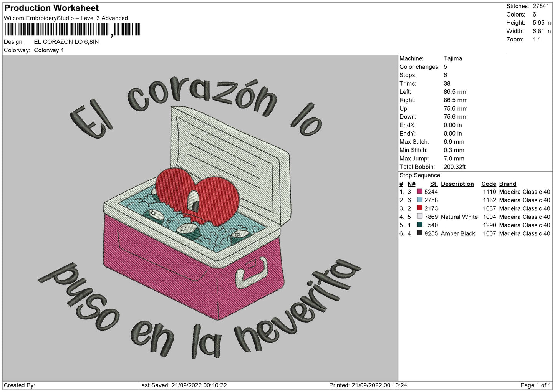555x392 pixels.
Task: Click the Trims value 38
Action: point(447,83)
